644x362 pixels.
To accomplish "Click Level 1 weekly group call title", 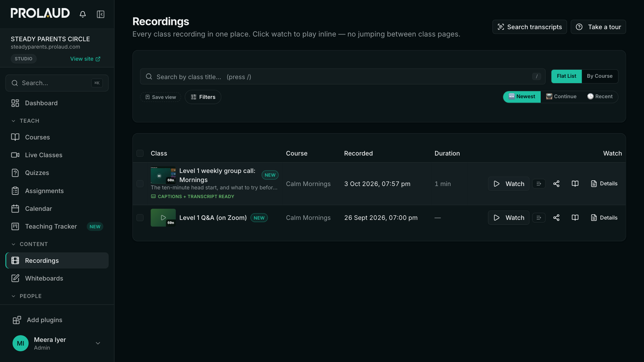I will coord(217,175).
